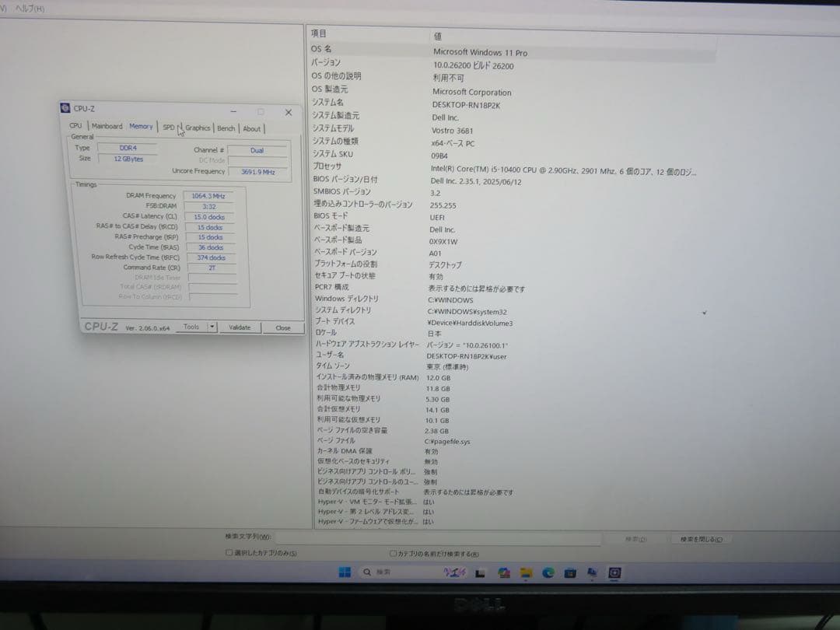View the Graphics tab
Viewport: 840px width, 630px height.
click(x=198, y=128)
